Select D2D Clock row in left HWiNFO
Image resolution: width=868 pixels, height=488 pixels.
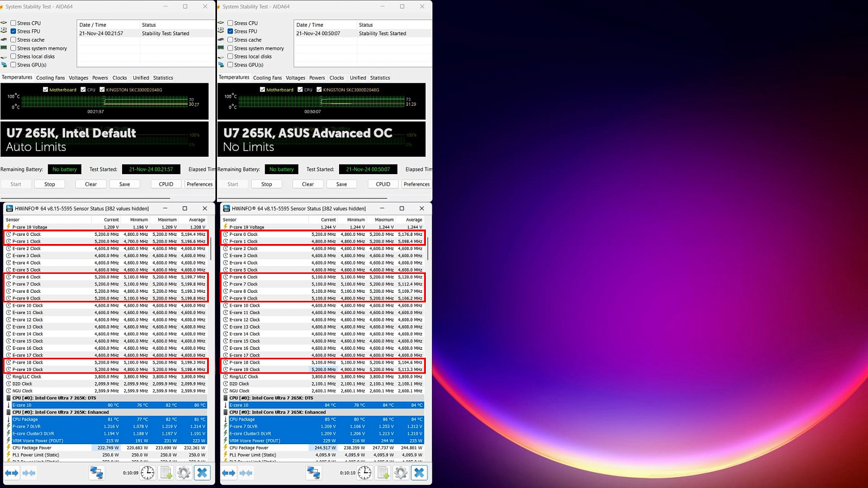pos(106,383)
